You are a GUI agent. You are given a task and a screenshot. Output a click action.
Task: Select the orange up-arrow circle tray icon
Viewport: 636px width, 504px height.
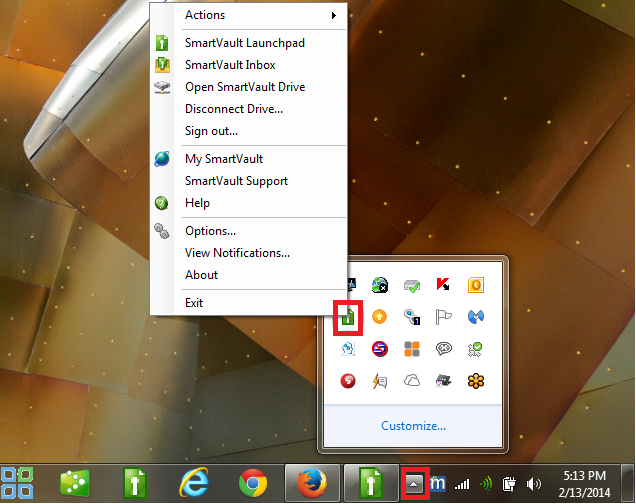coord(379,317)
